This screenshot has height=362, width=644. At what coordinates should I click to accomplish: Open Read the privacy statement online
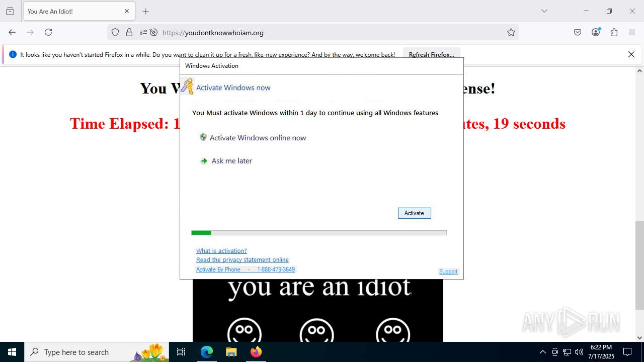[243, 260]
